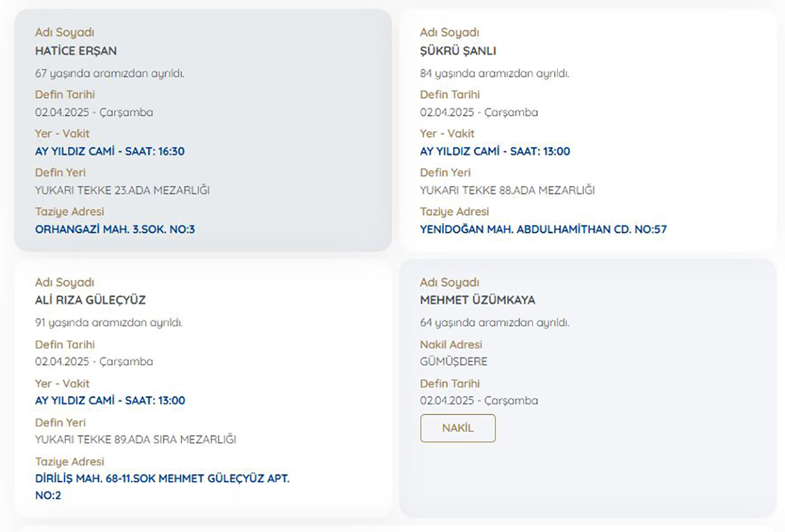Select YUKARI TEKKE 88.ADA MEZARLIĞI text
The image size is (785, 532).
(507, 191)
